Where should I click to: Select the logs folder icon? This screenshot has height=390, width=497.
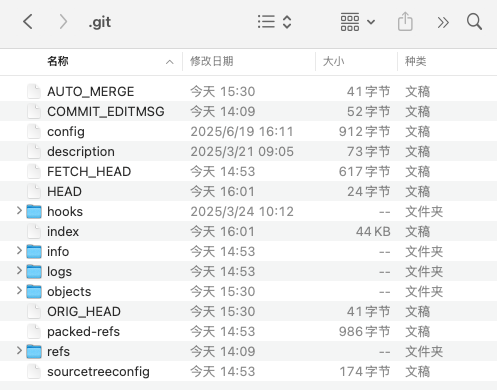click(x=34, y=272)
